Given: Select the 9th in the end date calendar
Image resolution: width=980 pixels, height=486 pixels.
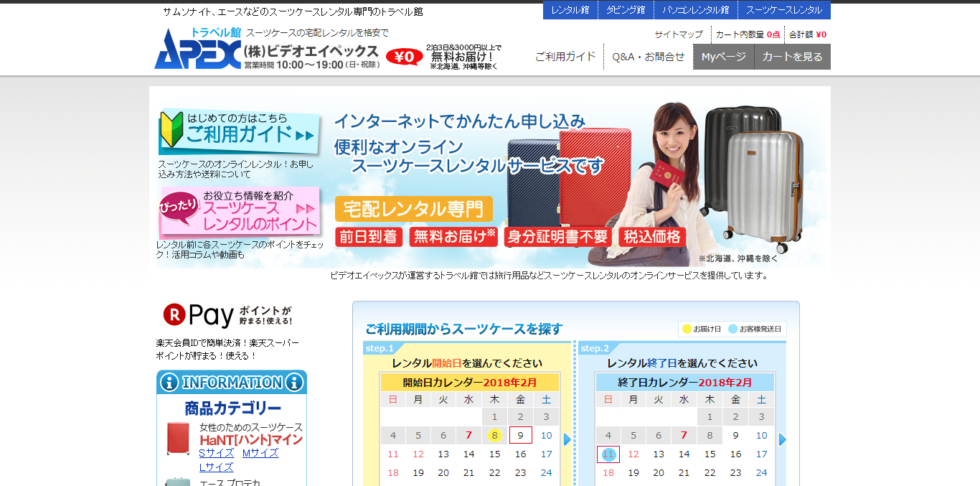Looking at the screenshot, I should point(736,435).
